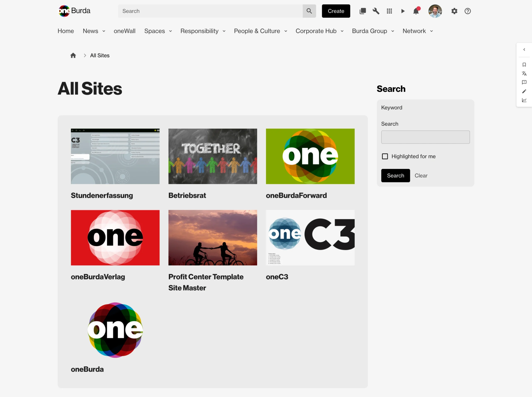The width and height of the screenshot is (532, 397).
Task: Open the settings gear
Action: 454,11
